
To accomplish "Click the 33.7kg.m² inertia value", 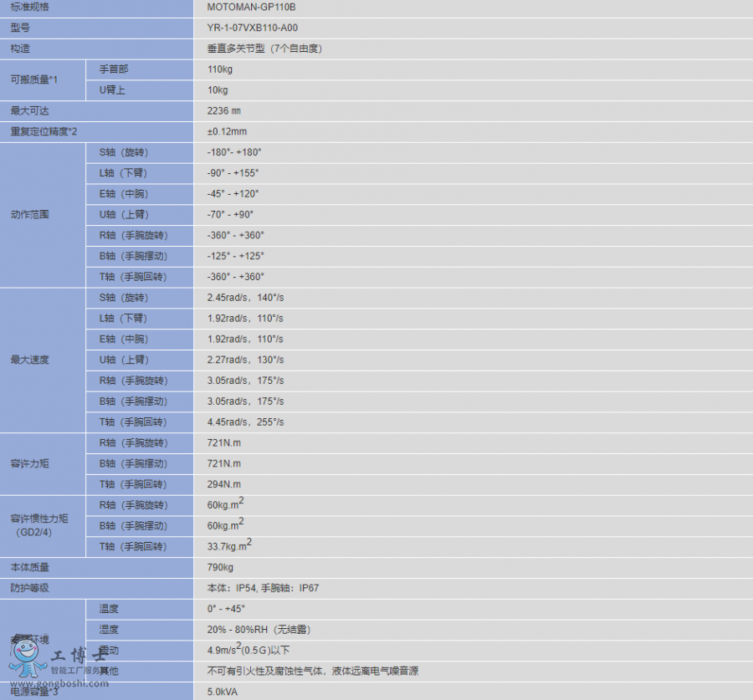I will tap(229, 545).
